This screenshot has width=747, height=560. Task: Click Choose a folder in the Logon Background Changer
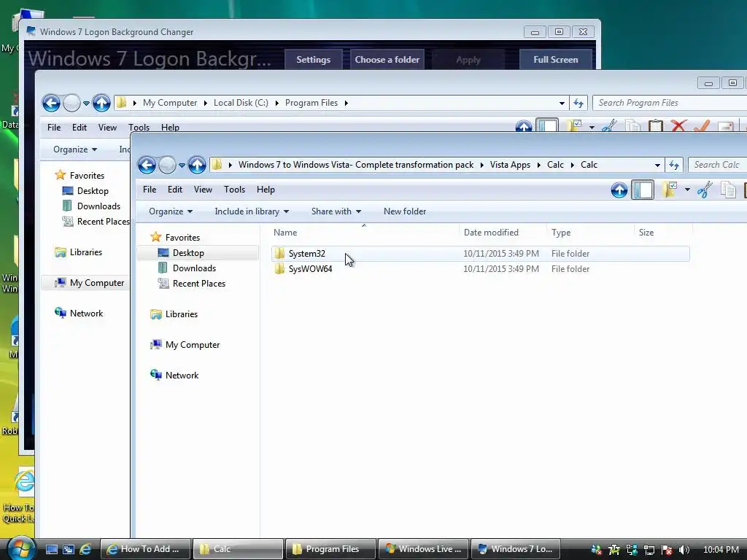[x=387, y=60]
